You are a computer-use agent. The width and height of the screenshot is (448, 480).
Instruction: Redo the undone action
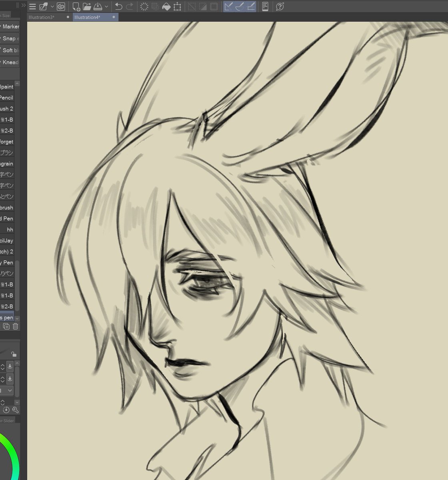coord(130,6)
